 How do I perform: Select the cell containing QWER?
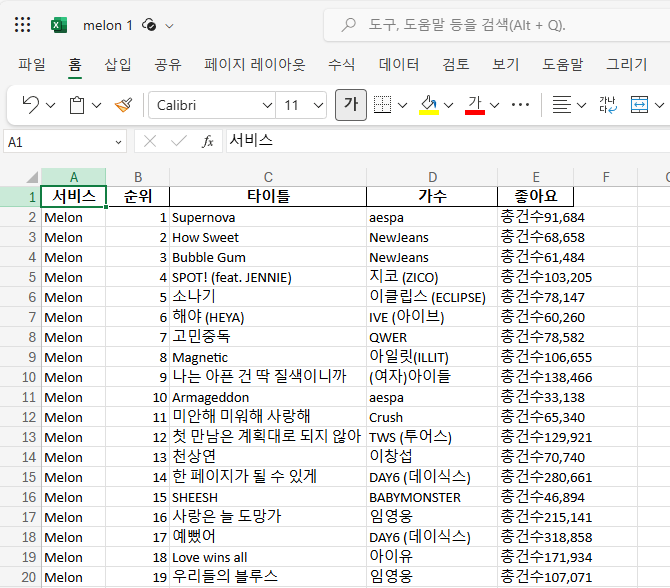pos(432,337)
